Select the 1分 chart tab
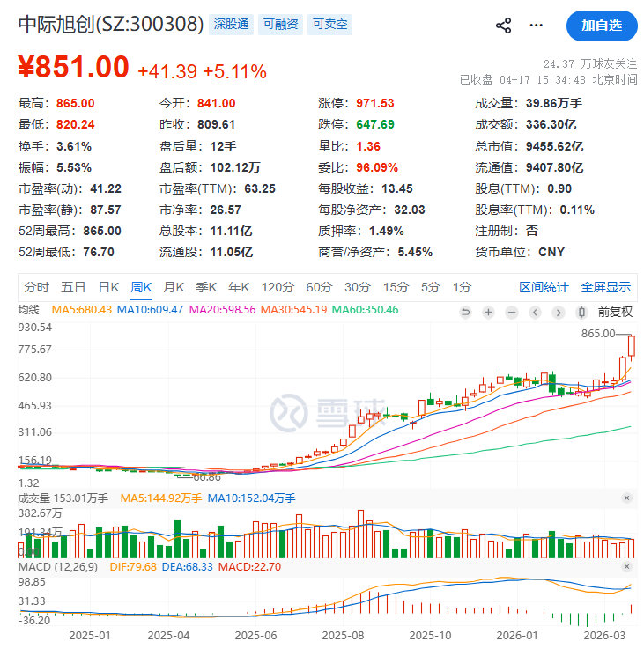 coord(462,287)
